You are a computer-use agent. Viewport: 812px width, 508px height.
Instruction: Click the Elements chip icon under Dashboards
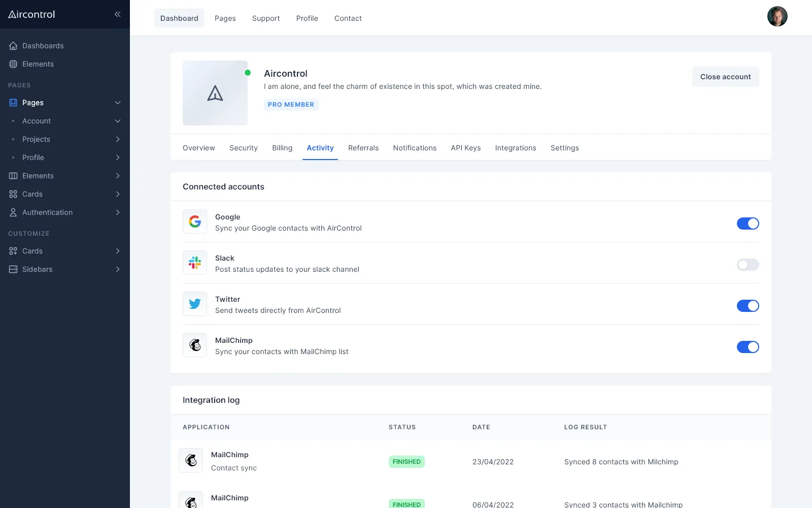click(x=13, y=64)
